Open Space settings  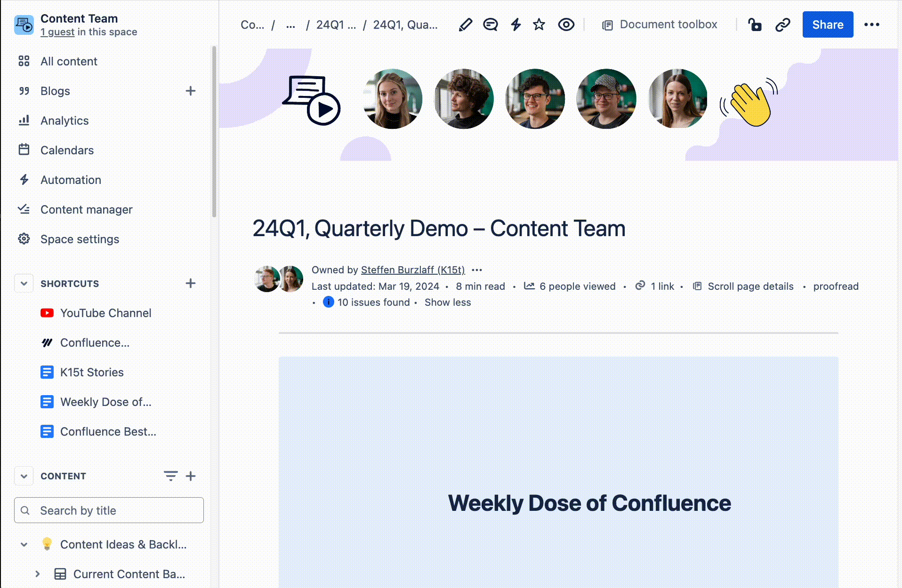click(80, 239)
